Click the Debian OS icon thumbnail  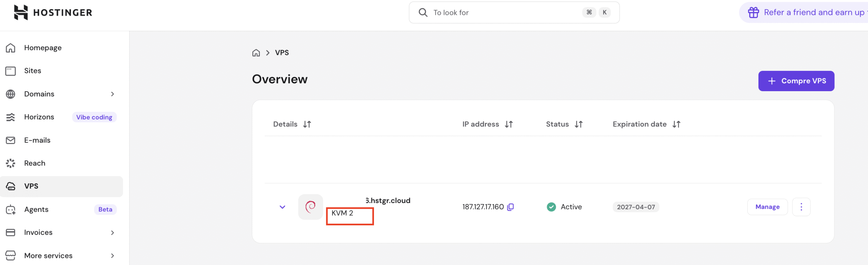click(310, 207)
